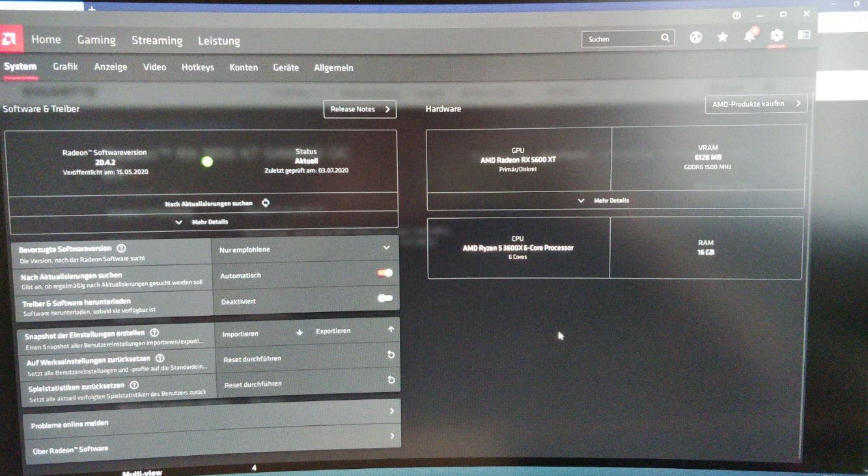The width and height of the screenshot is (868, 476).
Task: Open Nur empfohlene dropdown
Action: tap(305, 249)
